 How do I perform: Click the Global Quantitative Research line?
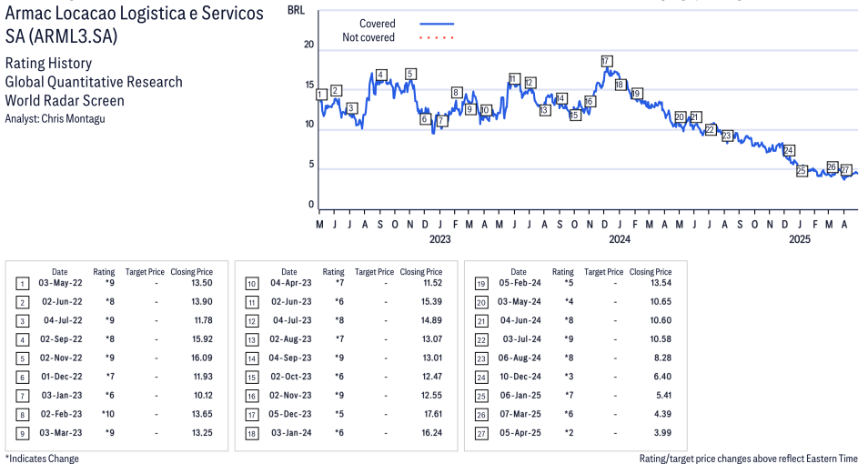(94, 82)
